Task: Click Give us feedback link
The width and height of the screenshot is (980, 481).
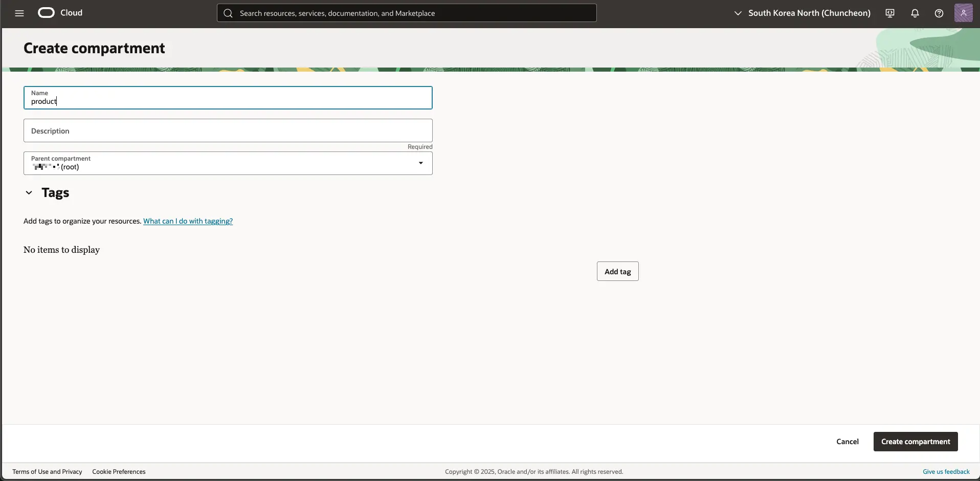Action: tap(946, 472)
